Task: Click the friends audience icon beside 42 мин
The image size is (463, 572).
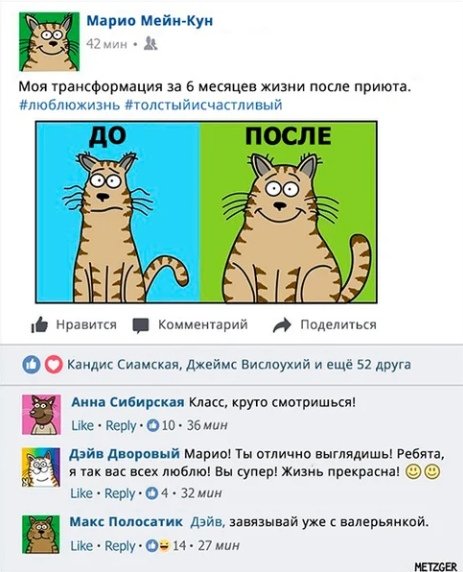Action: [x=150, y=43]
